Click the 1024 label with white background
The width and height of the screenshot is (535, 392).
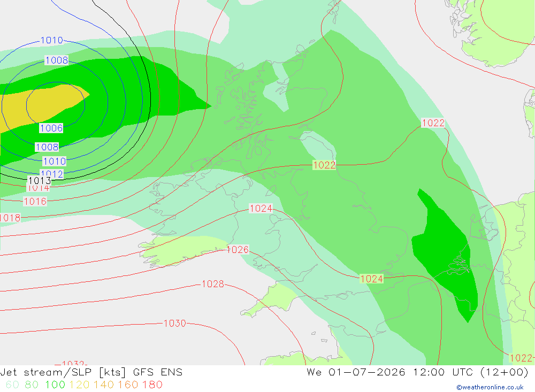[x=261, y=209]
